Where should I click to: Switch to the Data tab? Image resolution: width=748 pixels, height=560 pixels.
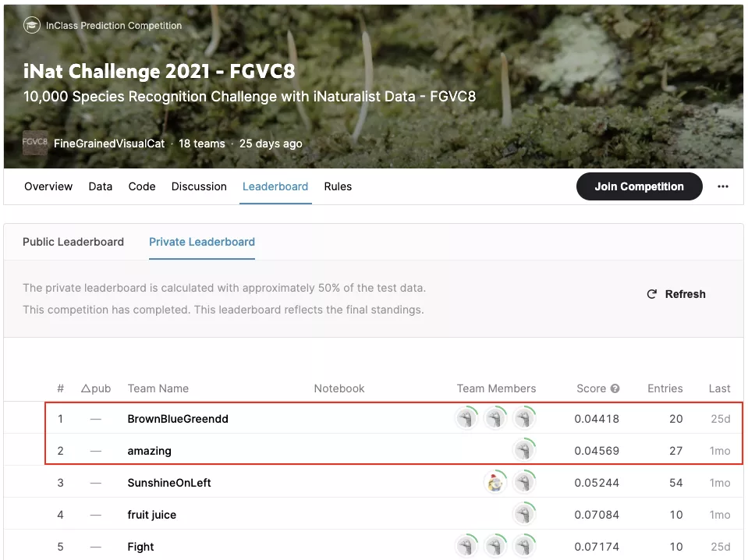click(101, 186)
